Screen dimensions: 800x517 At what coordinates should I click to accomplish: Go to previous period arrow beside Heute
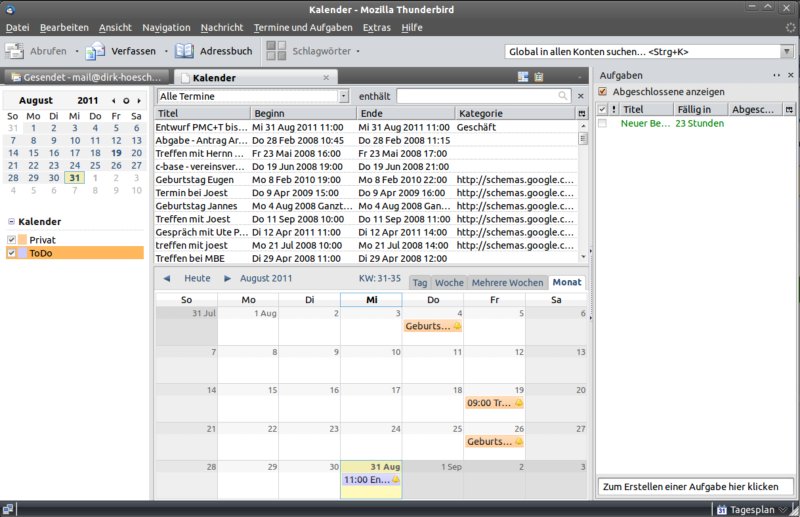pos(166,278)
